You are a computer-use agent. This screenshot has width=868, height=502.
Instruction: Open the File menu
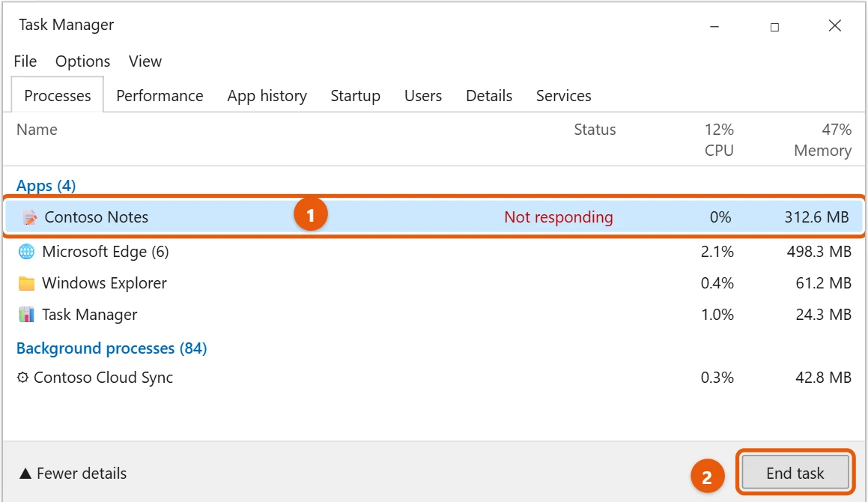pyautogui.click(x=25, y=61)
